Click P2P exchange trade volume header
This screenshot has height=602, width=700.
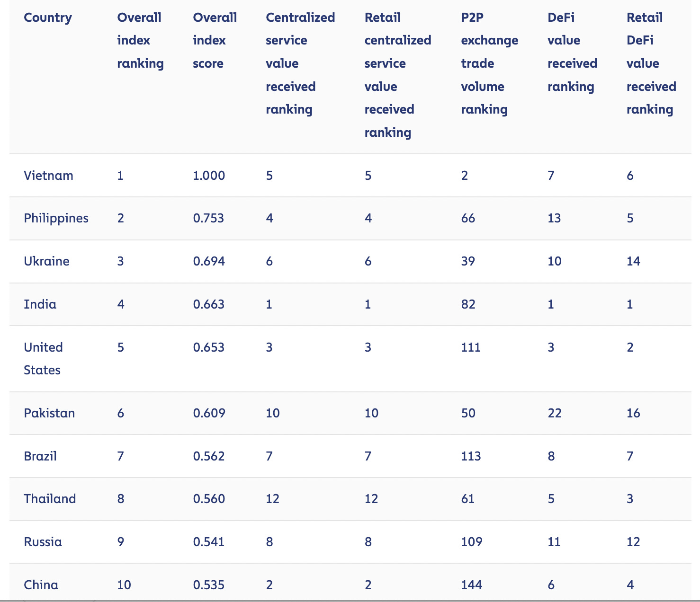pyautogui.click(x=490, y=63)
